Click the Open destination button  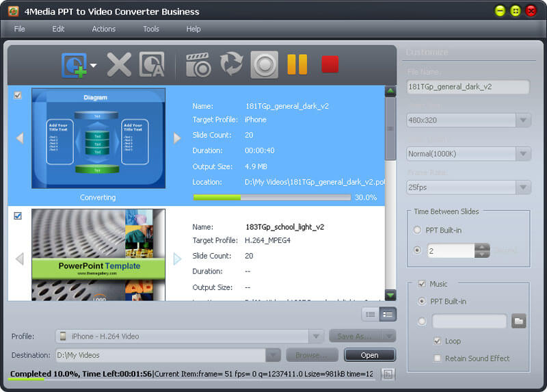pyautogui.click(x=369, y=355)
